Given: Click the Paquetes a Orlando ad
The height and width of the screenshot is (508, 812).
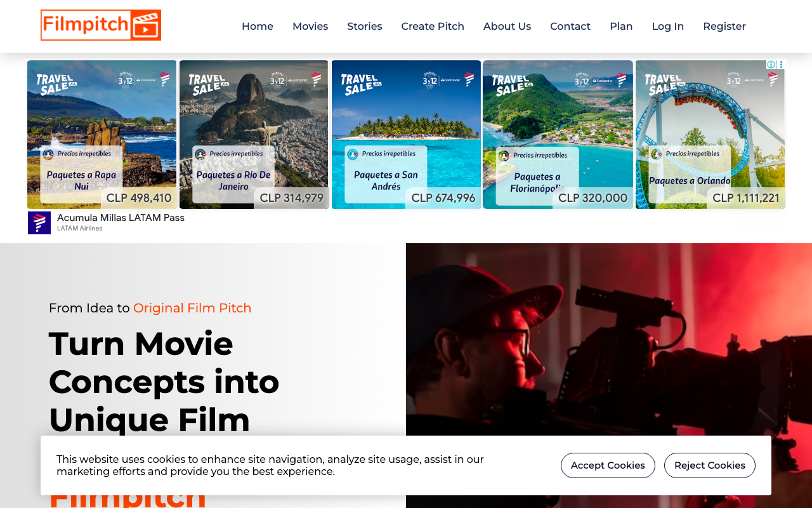Looking at the screenshot, I should pos(710,135).
